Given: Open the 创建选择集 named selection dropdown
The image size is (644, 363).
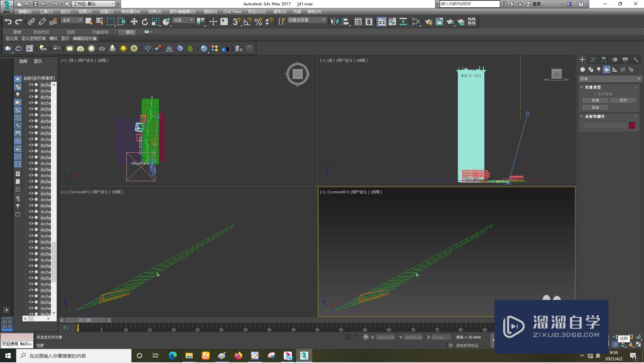Looking at the screenshot, I should (x=307, y=20).
